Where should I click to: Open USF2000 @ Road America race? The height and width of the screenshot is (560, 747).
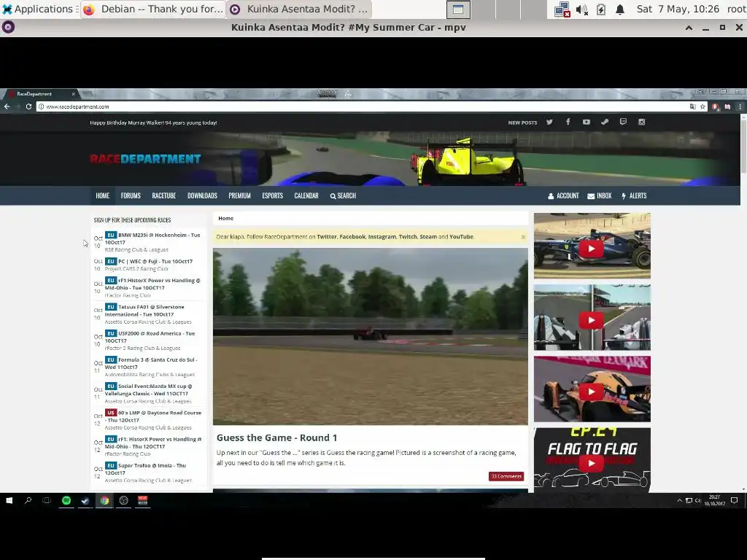[150, 337]
